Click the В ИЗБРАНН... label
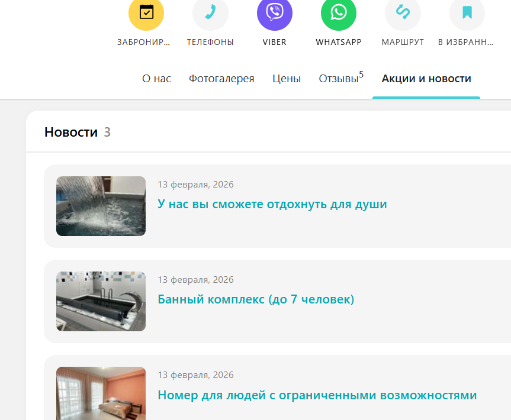 465,43
